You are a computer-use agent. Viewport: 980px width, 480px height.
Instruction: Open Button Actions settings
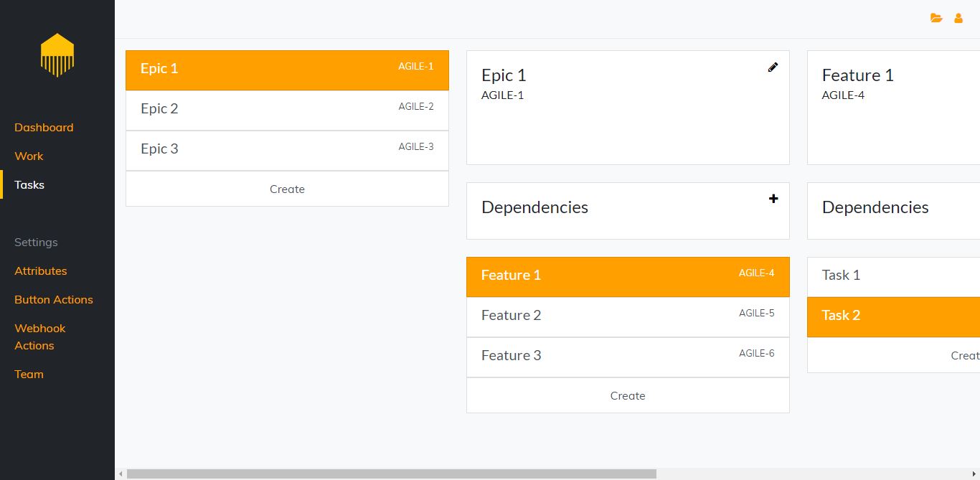(x=54, y=299)
